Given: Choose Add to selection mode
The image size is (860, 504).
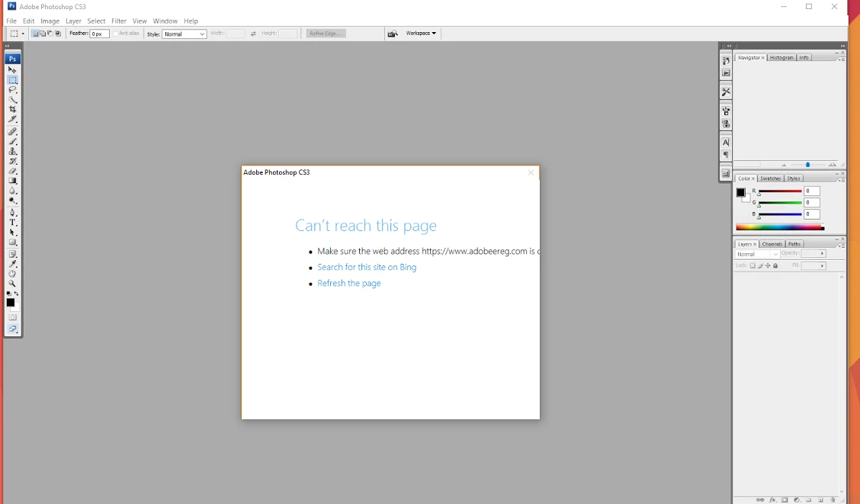Looking at the screenshot, I should (43, 34).
